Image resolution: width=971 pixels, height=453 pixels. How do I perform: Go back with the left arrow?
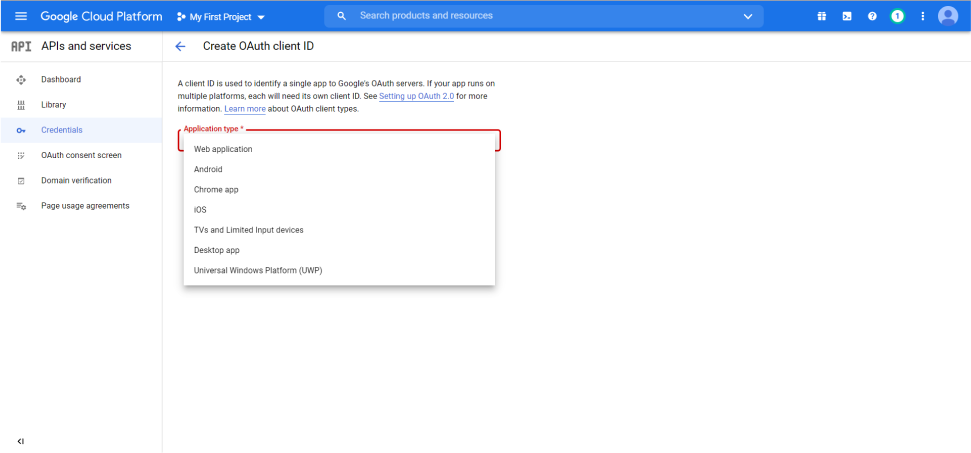point(180,46)
